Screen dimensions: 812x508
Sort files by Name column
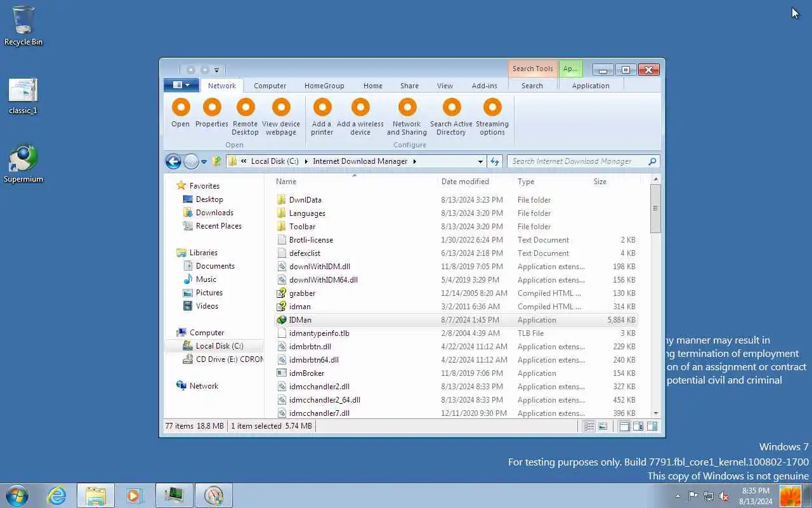click(355, 182)
